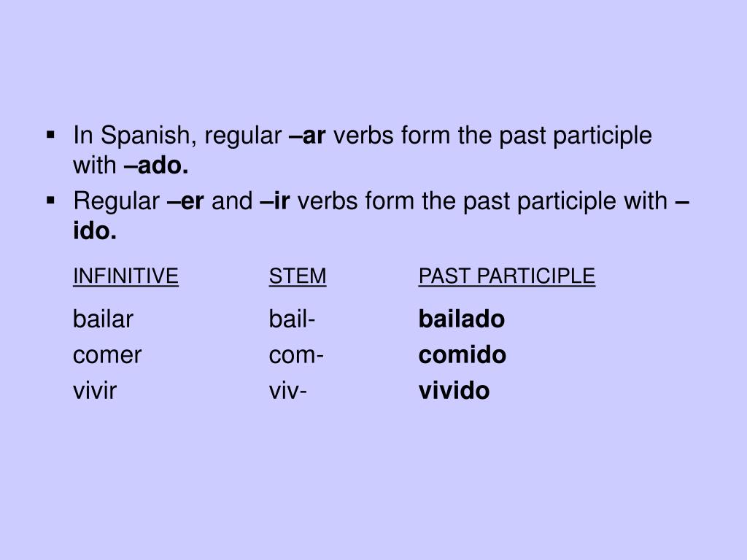Click the second square bullet point

click(x=50, y=201)
